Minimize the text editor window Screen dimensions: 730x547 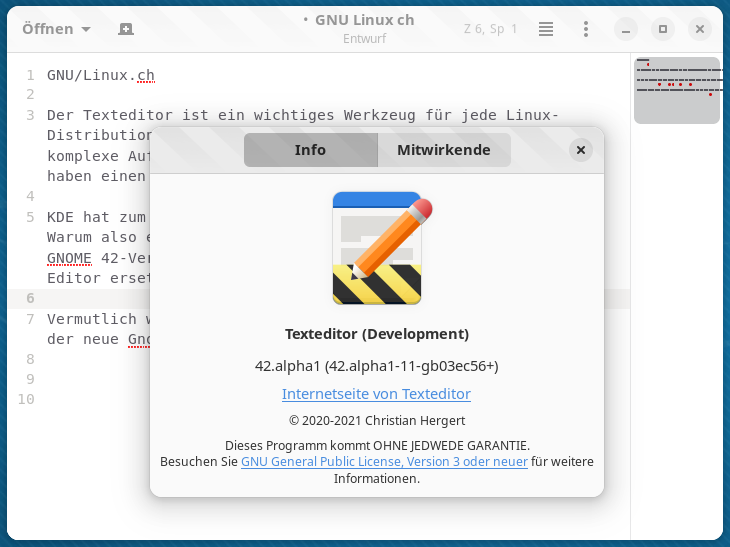click(626, 29)
